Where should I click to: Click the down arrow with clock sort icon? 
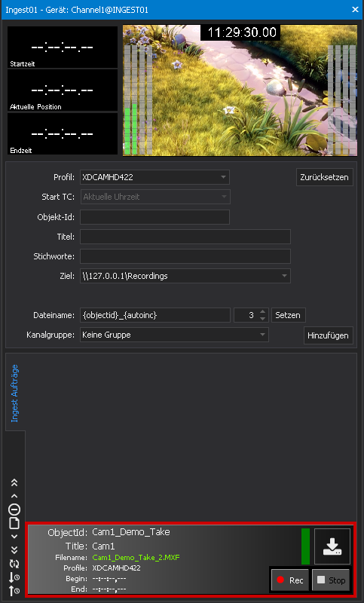(14, 577)
